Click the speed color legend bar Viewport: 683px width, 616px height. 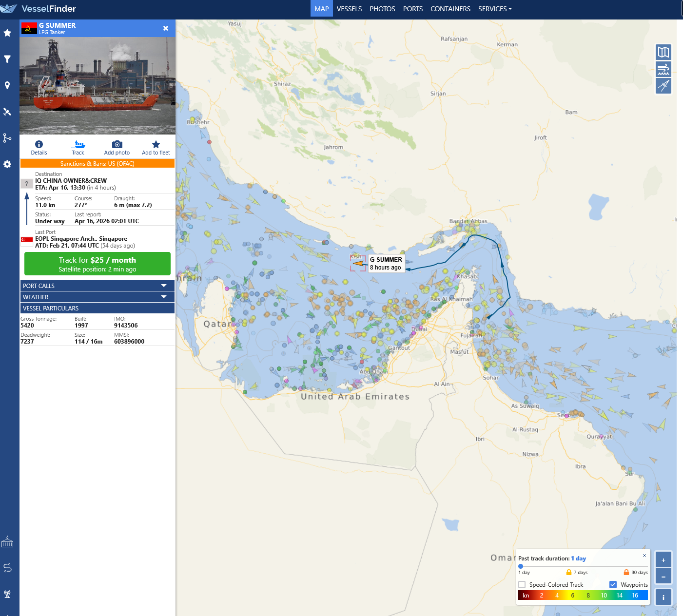[583, 595]
